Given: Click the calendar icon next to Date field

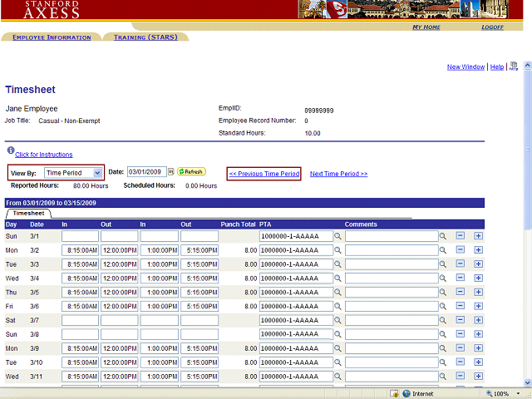Looking at the screenshot, I should point(171,172).
